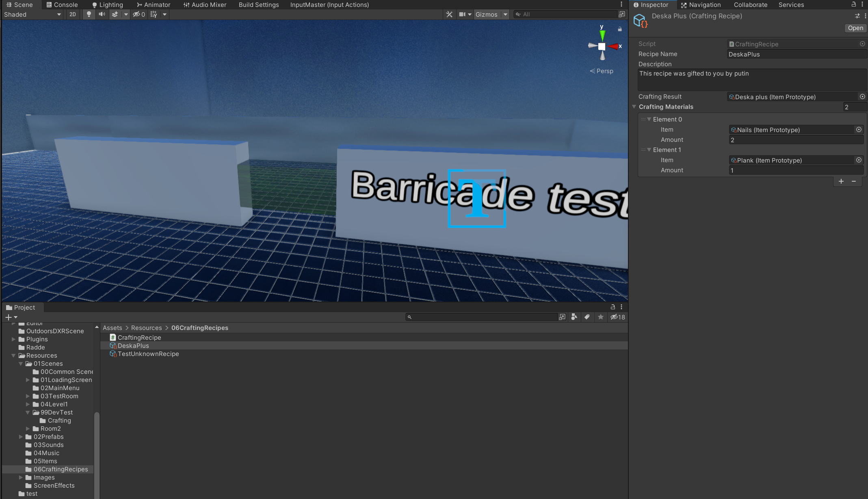Toggle hidden packages visibility (18)
The width and height of the screenshot is (868, 499).
618,317
